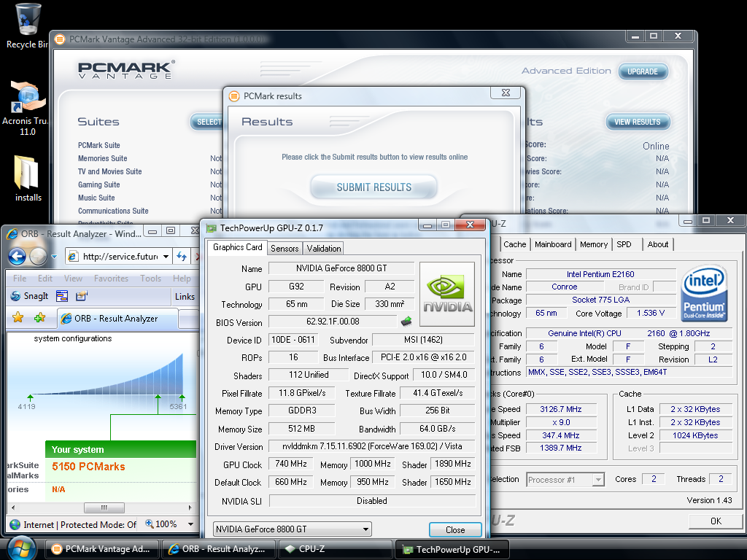Image resolution: width=747 pixels, height=560 pixels.
Task: Open the Tools menu in Internet Explorer
Action: [150, 278]
